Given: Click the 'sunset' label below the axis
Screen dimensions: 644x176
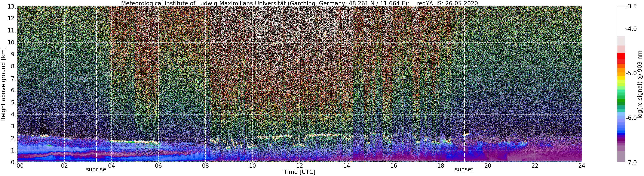Looking at the screenshot, I should [464, 170].
